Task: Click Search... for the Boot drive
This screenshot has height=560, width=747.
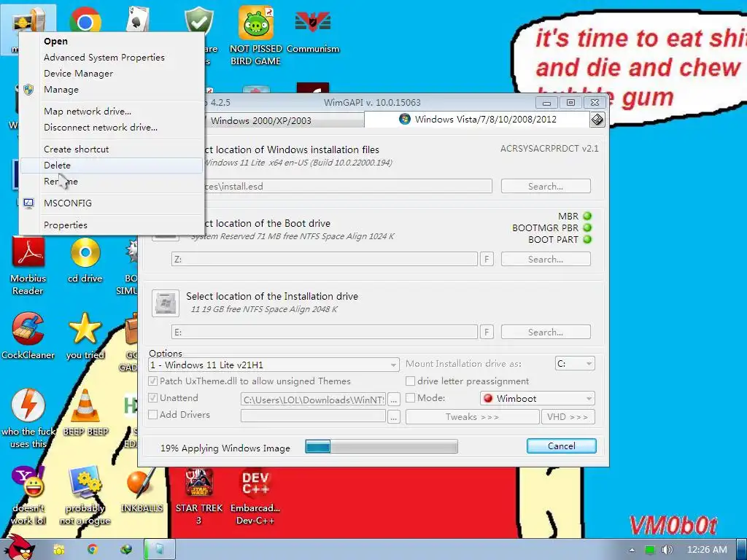Action: pyautogui.click(x=546, y=259)
